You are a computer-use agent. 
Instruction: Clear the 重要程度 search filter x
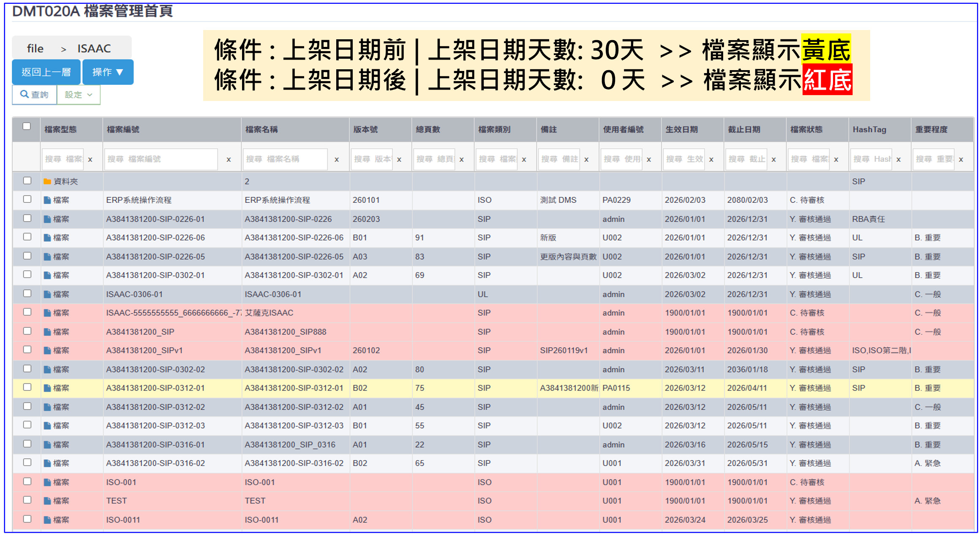pos(961,160)
